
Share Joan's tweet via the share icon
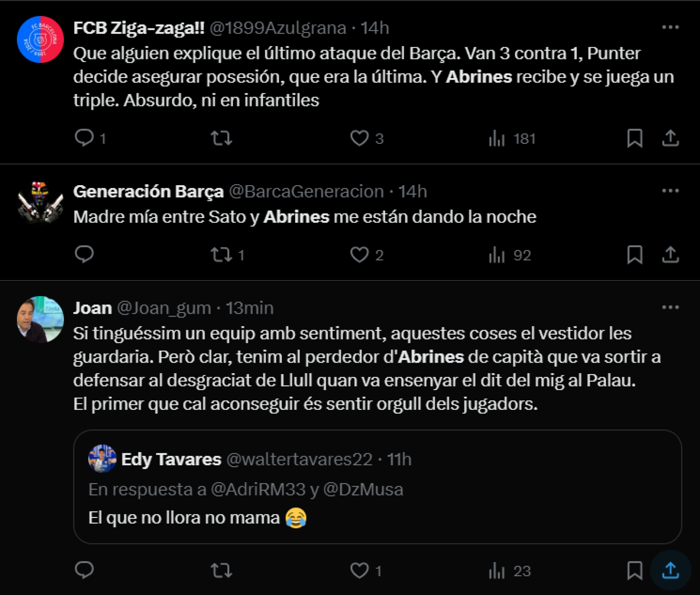pyautogui.click(x=670, y=570)
